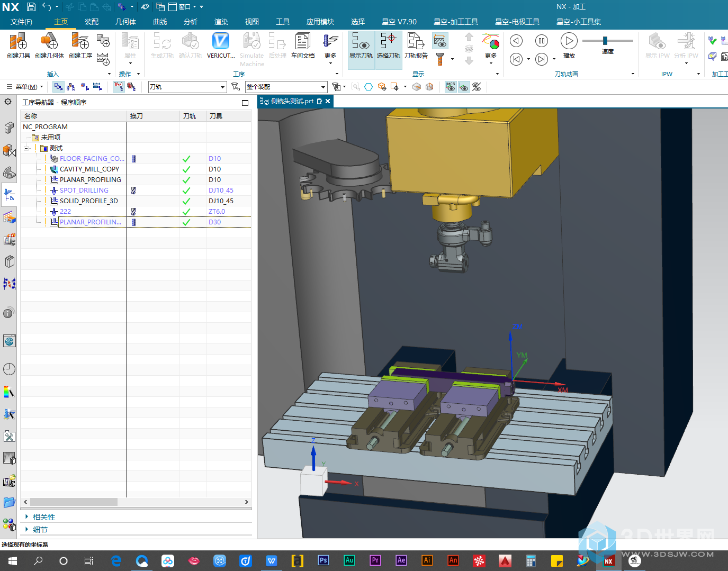Screen dimensions: 728x571
Task: Sort by the 名称 column header
Action: click(x=74, y=116)
